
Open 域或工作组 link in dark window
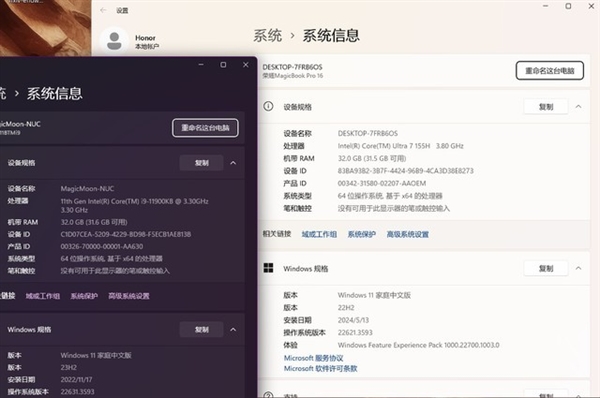click(43, 296)
